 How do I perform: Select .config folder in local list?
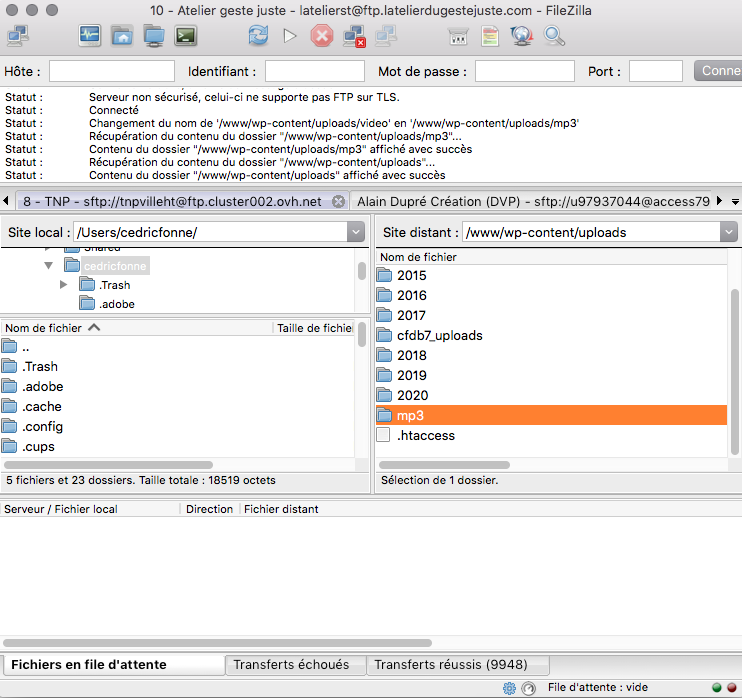pos(177,426)
